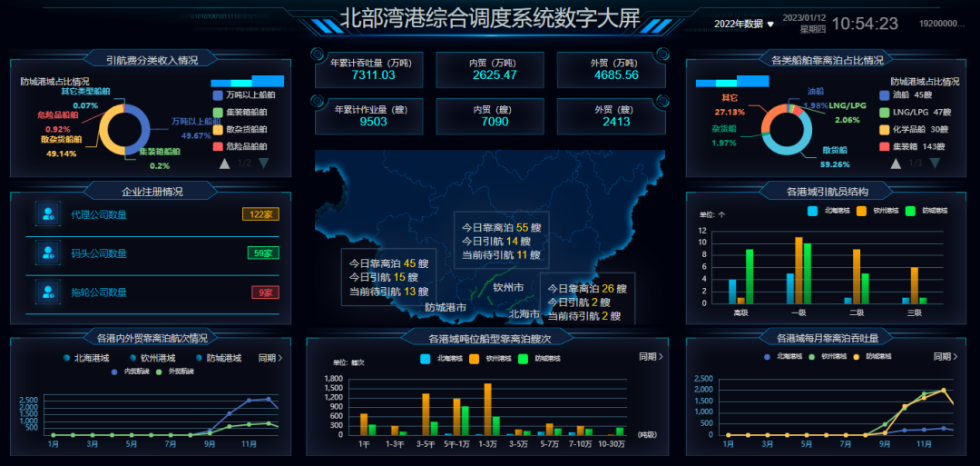Viewport: 980px width, 466px height.
Task: Toggle 万吨以上船舶 in pilotage fee legend
Action: pos(245,95)
